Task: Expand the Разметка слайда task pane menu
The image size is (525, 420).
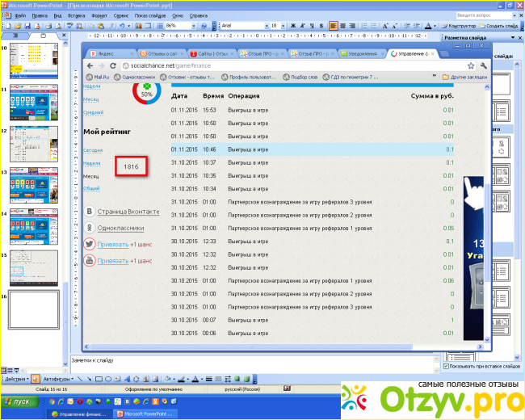Action: pyautogui.click(x=513, y=38)
